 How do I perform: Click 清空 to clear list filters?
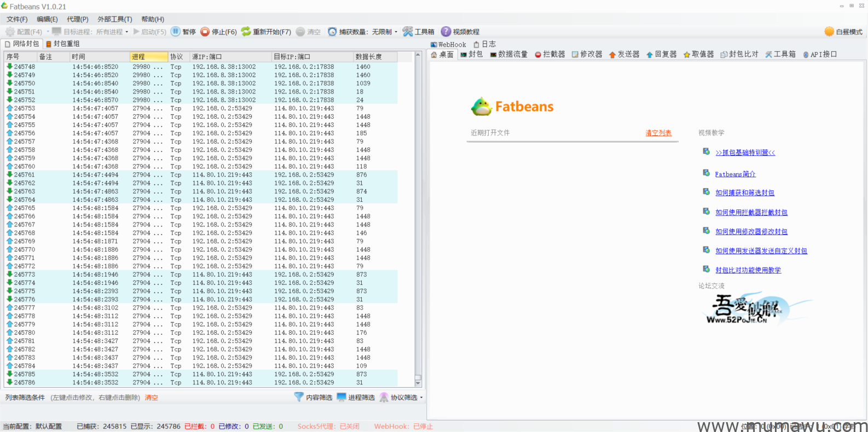[x=151, y=398]
